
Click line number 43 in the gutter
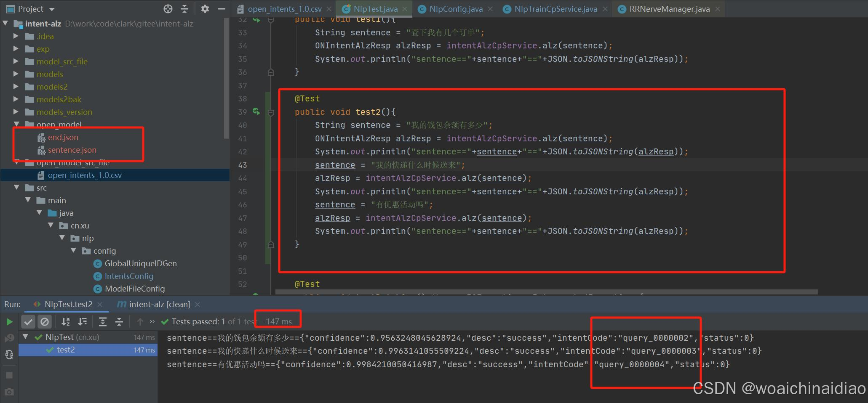(243, 165)
